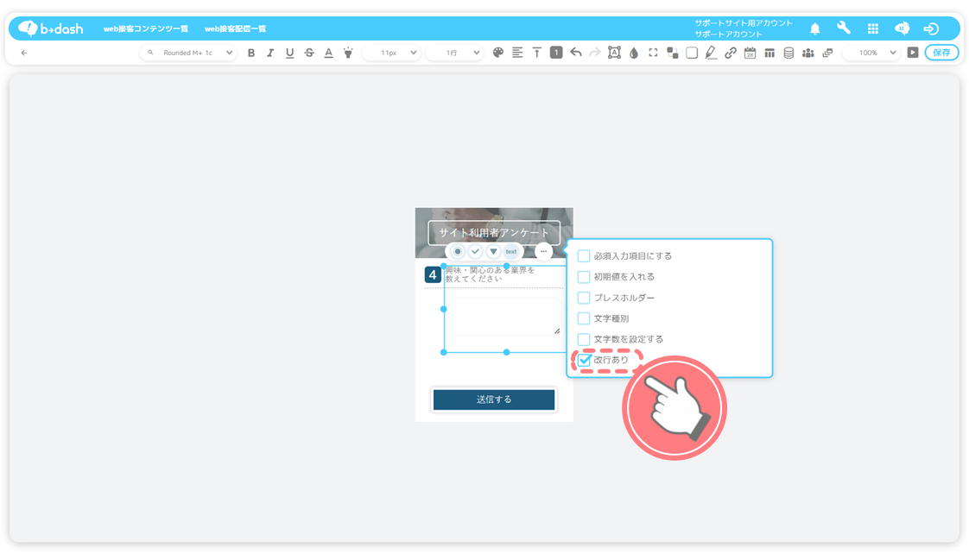This screenshot has width=969, height=560.
Task: Click the logout arrow icon
Action: 931,28
